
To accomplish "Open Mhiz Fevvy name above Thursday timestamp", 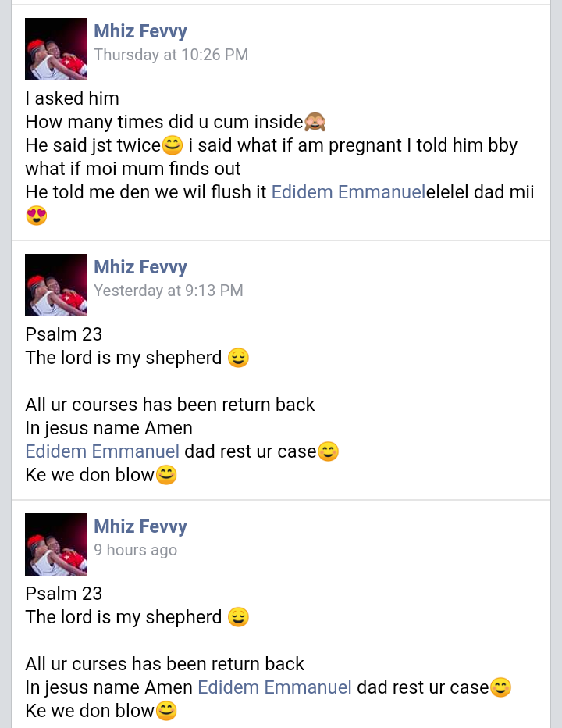I will tap(140, 31).
